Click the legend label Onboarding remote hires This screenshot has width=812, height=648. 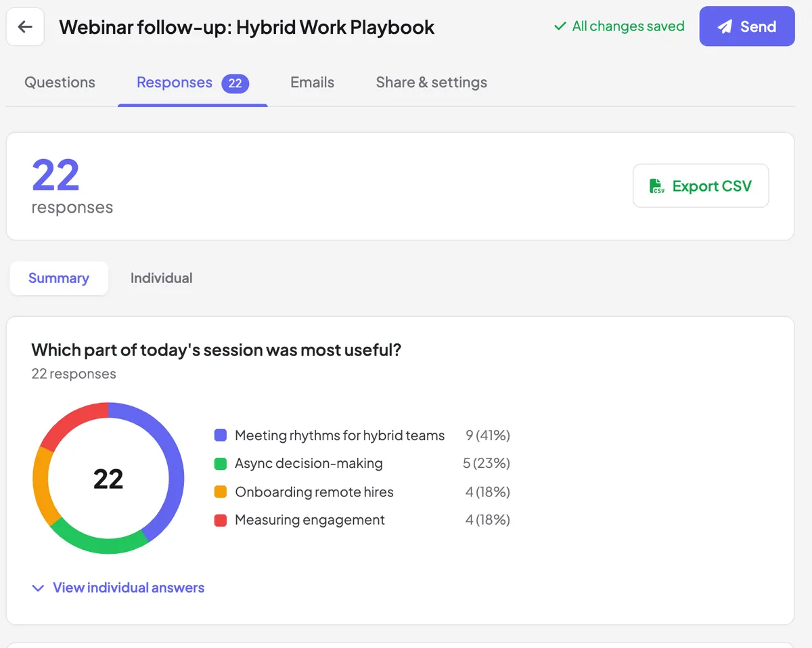314,492
